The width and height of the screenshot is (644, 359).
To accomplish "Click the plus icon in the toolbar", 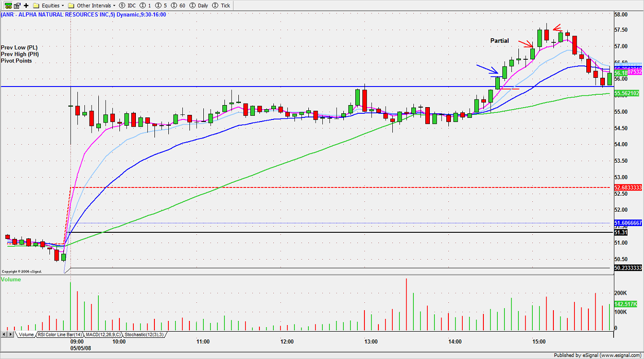I will tap(26, 5).
